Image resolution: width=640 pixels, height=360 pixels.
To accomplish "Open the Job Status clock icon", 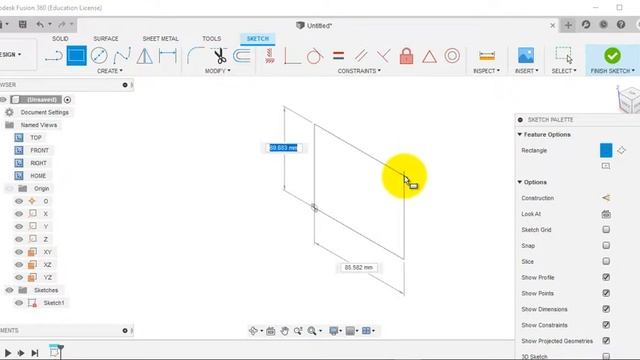I will coord(603,24).
